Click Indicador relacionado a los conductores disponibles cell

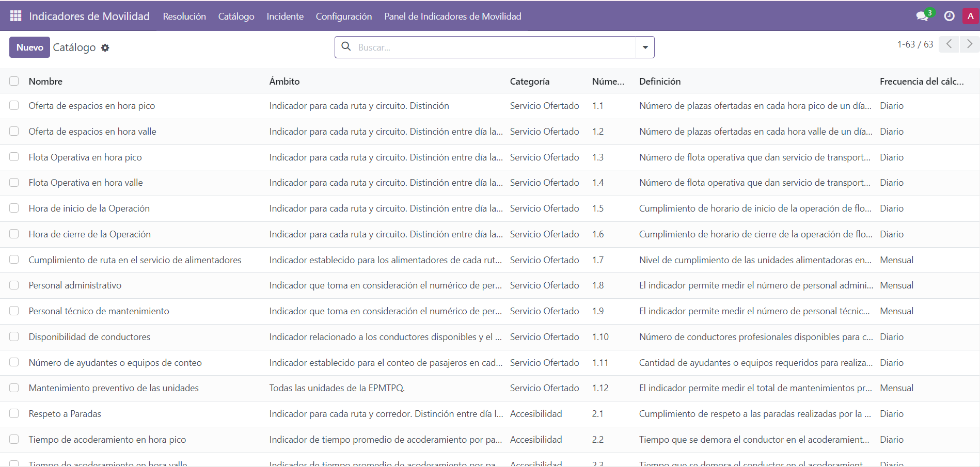[x=385, y=337]
